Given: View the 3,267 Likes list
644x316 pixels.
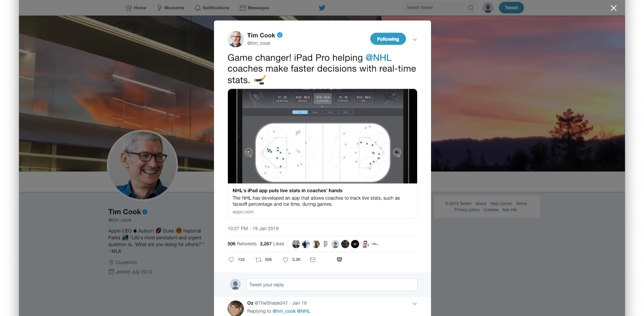Looking at the screenshot, I should click(272, 244).
